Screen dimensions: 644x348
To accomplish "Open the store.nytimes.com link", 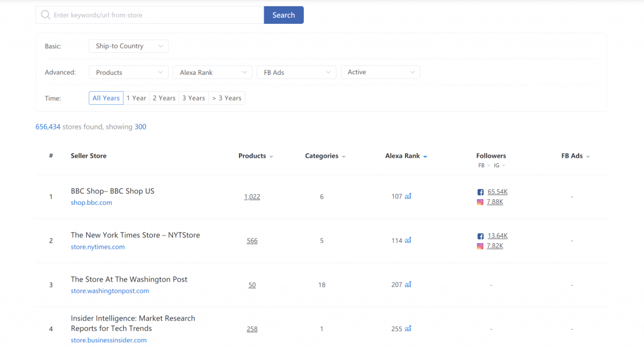I will (x=97, y=247).
